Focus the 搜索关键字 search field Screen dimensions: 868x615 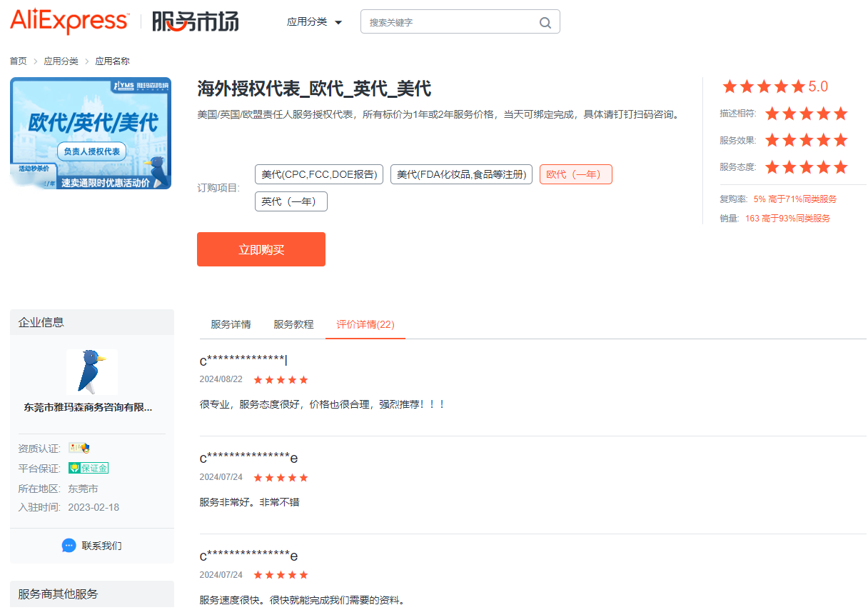[x=460, y=21]
